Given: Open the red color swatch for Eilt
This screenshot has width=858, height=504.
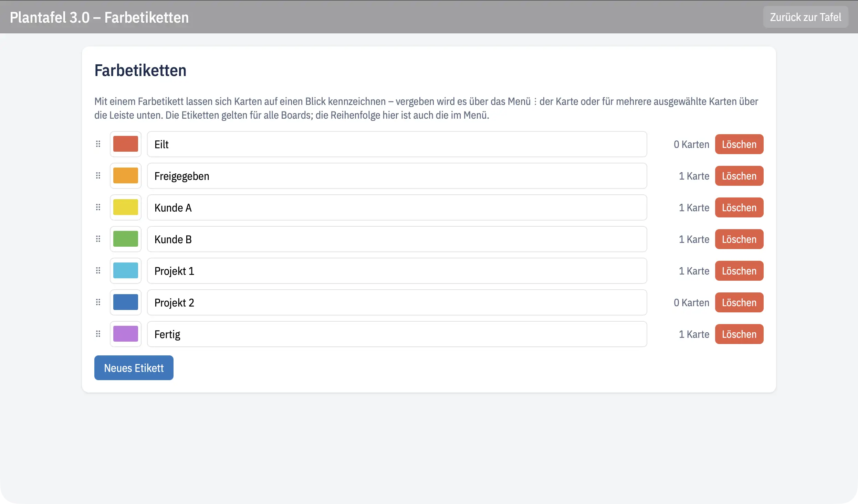Looking at the screenshot, I should click(x=126, y=144).
